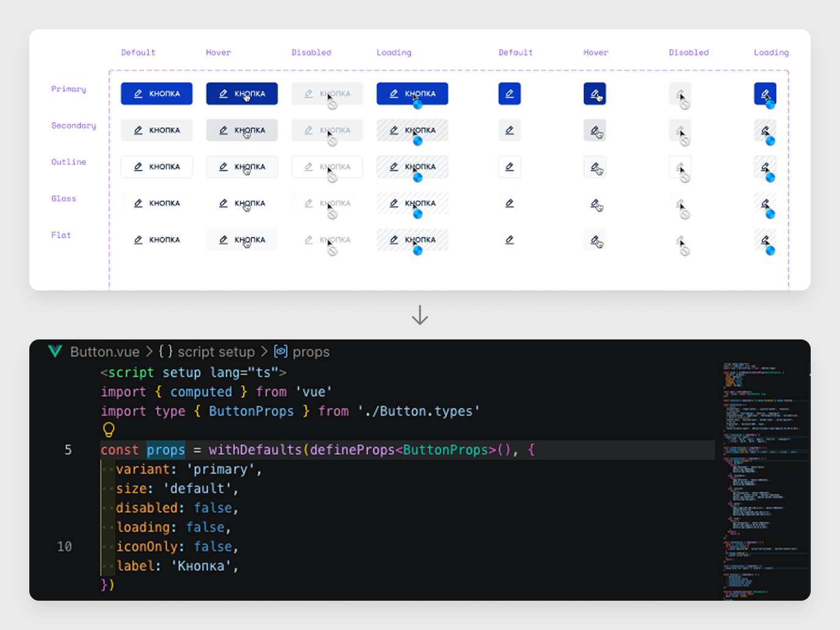
Task: Click the Flat Default КНОПКА button
Action: pyautogui.click(x=157, y=240)
